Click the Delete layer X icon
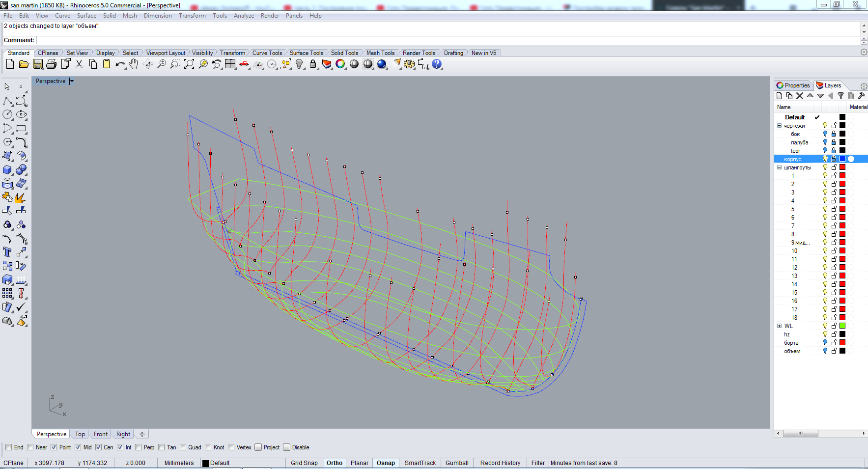 800,96
